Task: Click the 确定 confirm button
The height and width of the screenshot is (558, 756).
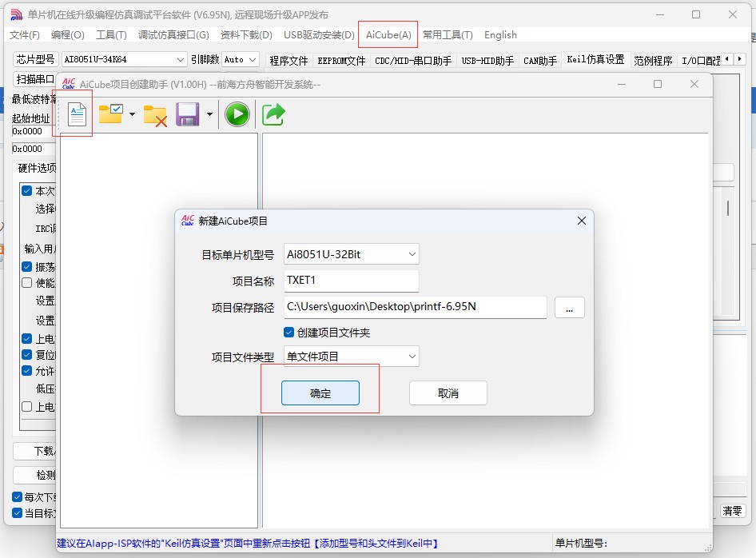Action: pyautogui.click(x=320, y=393)
